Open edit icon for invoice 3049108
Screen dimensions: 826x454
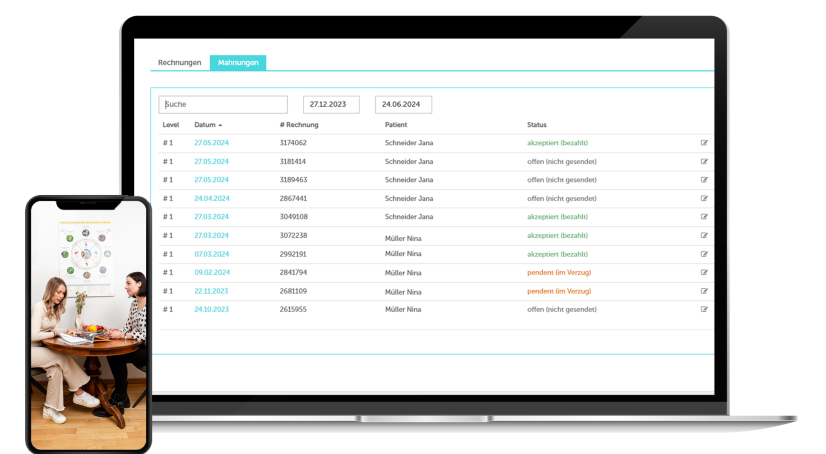click(704, 217)
